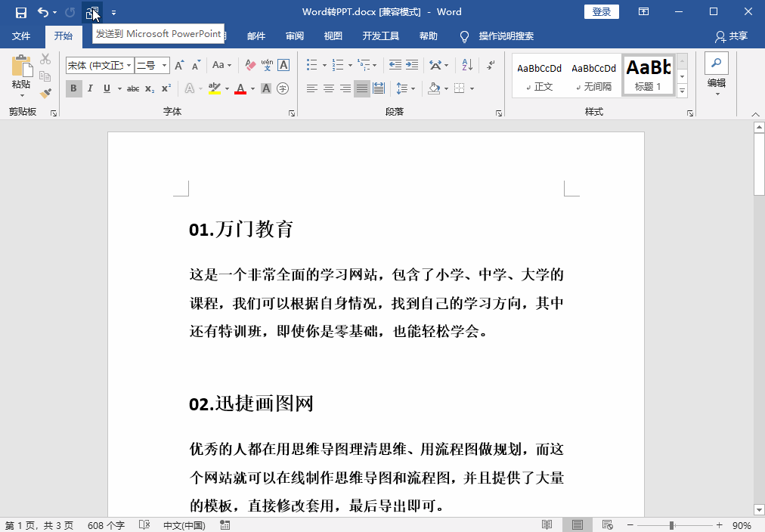Increase font size with the grow-font icon

coord(180,65)
